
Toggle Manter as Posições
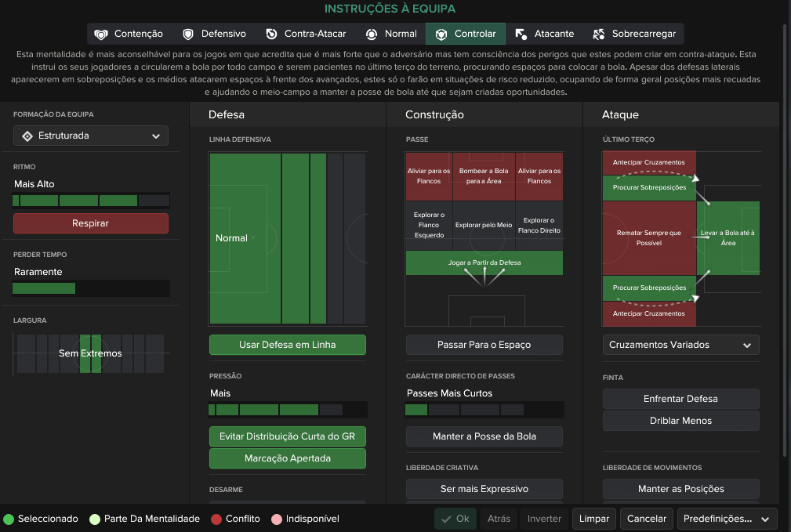pyautogui.click(x=681, y=489)
